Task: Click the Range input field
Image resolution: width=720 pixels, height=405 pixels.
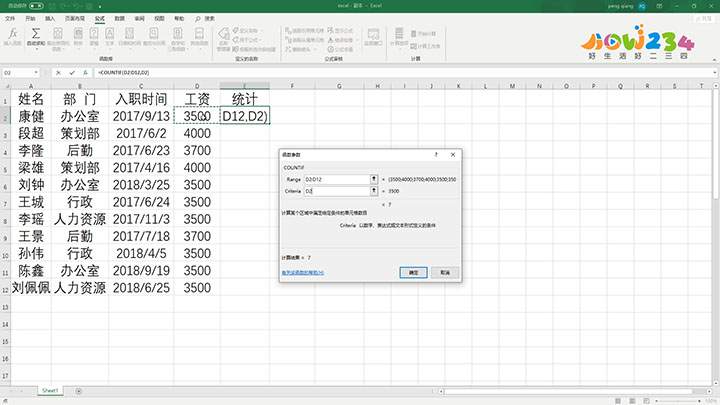Action: click(337, 179)
